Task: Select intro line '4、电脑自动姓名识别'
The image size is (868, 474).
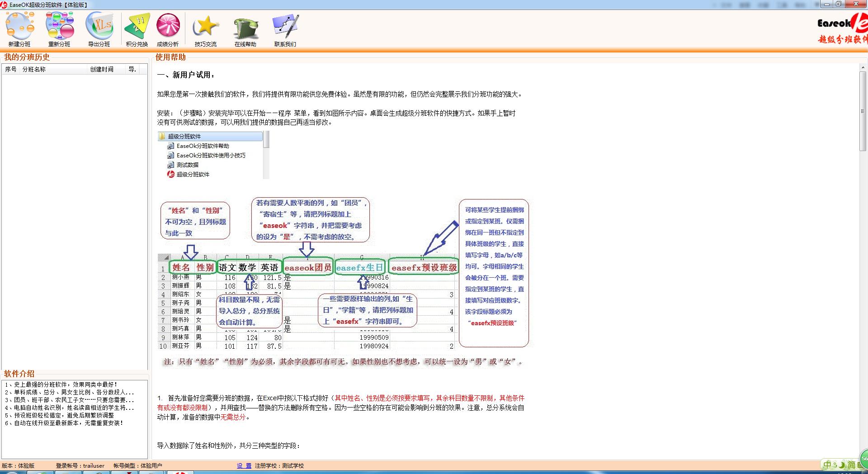Action: click(x=69, y=408)
